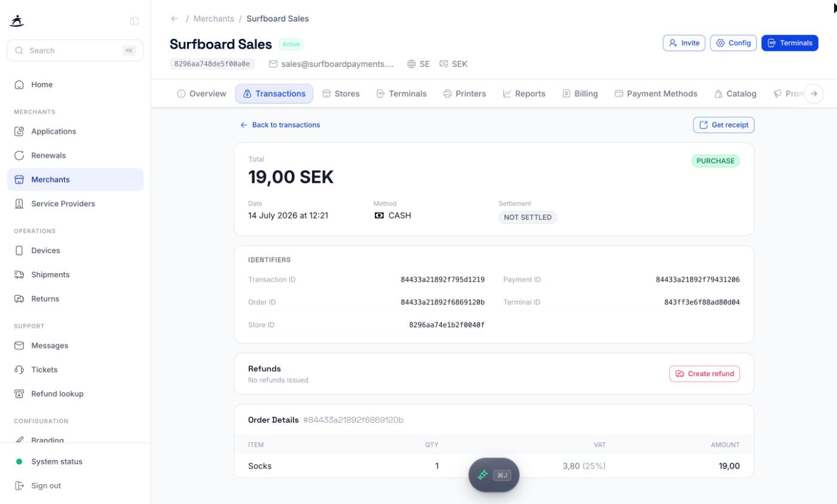Switch to the Terminals tab
The image size is (837, 504).
pos(401,94)
